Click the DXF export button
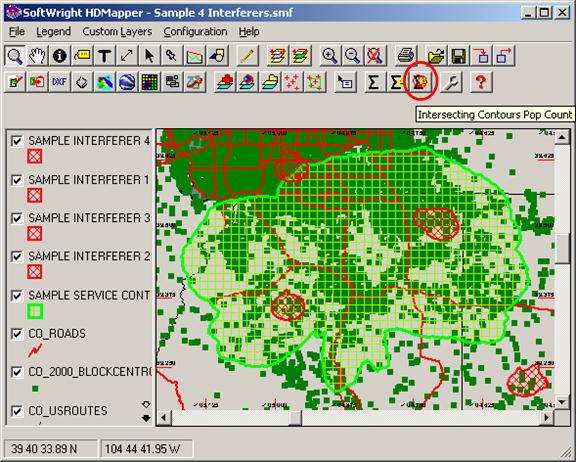 60,82
